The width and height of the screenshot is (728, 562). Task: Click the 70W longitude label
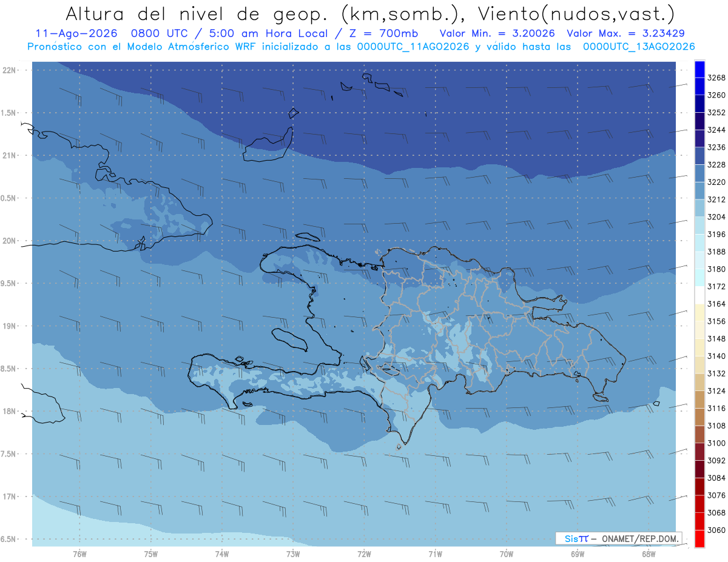click(x=506, y=554)
